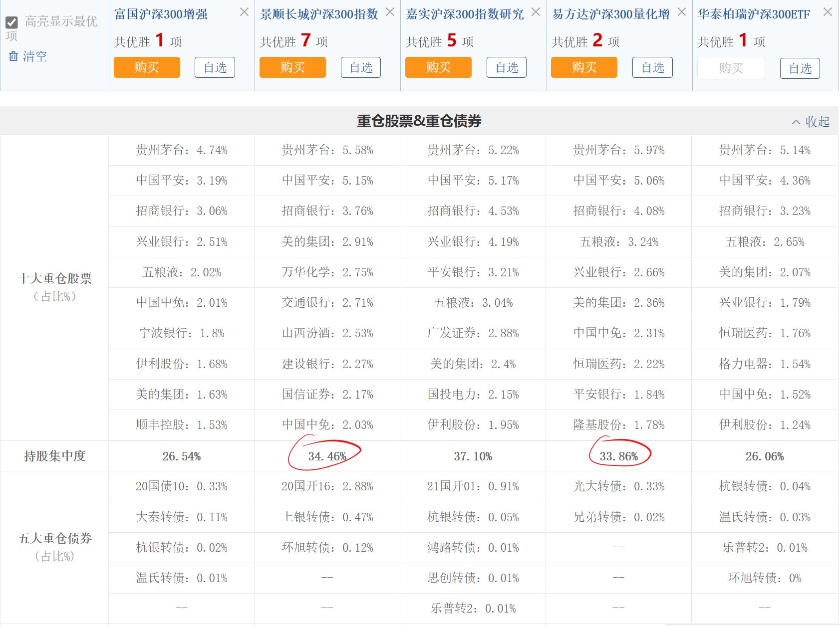840x627 pixels.
Task: Click the 持股集中度 row label
Action: point(55,456)
